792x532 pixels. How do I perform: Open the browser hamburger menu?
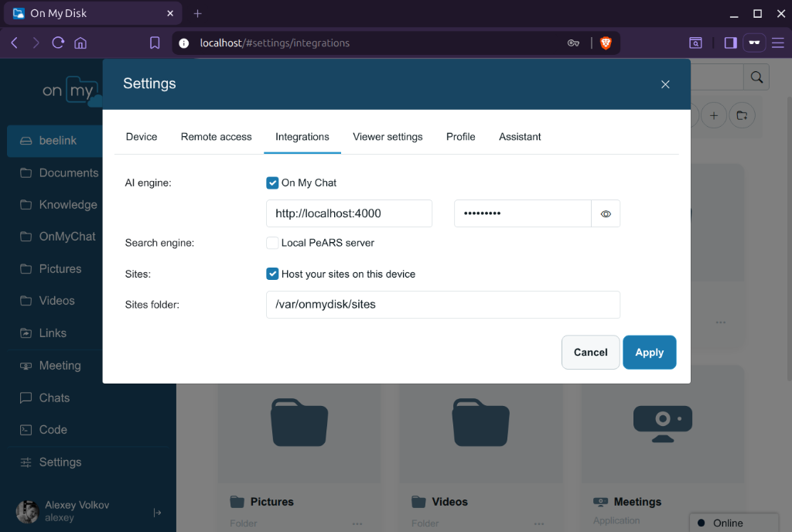[x=778, y=43]
